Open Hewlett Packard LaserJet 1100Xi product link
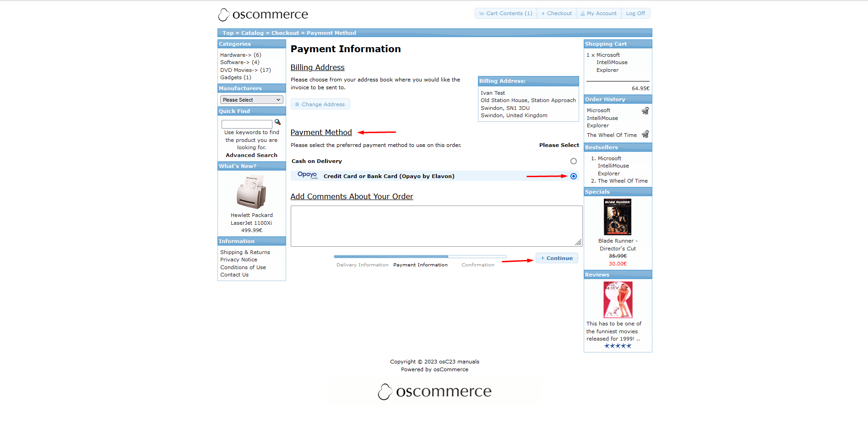868x428 pixels. tap(251, 219)
